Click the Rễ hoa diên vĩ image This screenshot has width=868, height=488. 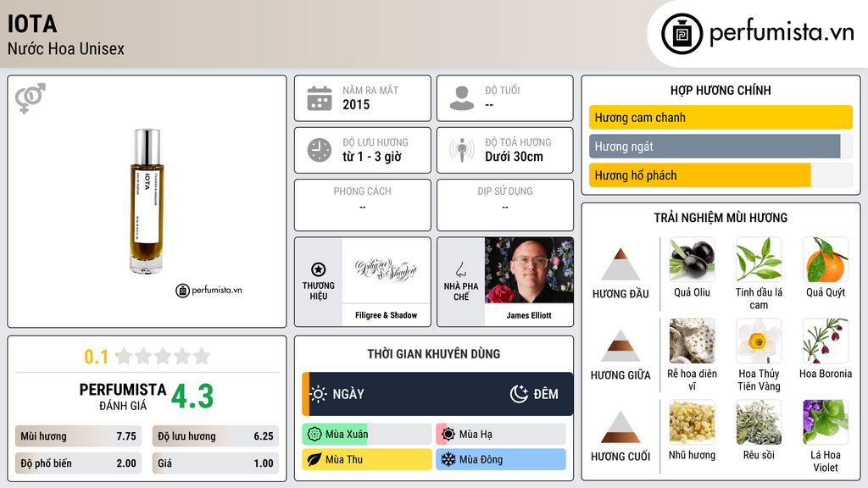pyautogui.click(x=692, y=341)
